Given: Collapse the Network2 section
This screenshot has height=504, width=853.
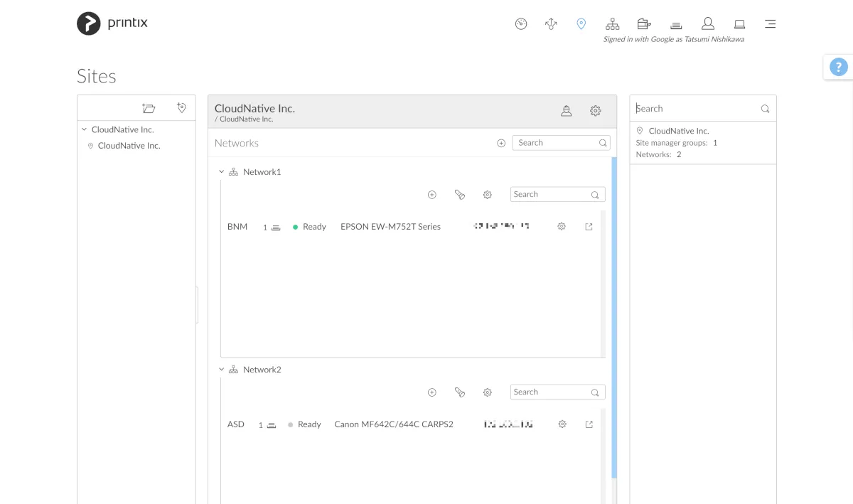Looking at the screenshot, I should (x=222, y=370).
